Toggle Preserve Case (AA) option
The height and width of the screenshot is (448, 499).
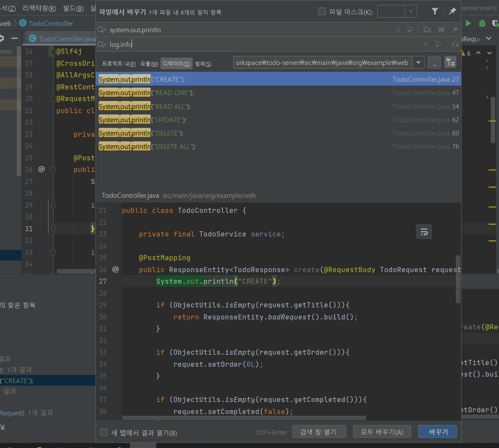pos(455,45)
